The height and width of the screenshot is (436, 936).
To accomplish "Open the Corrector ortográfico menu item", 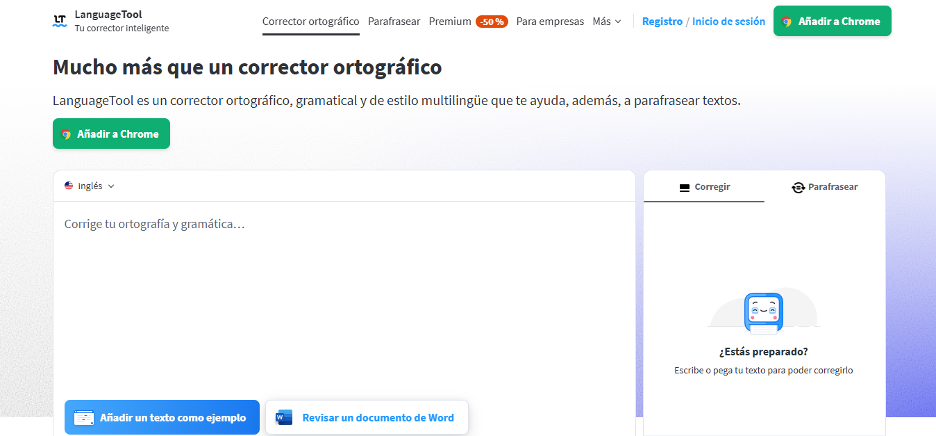I will 310,21.
